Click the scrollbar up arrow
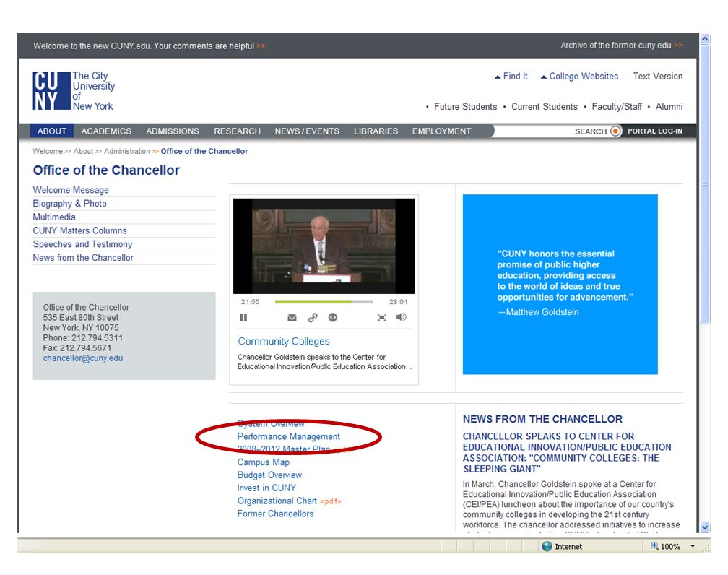The width and height of the screenshot is (728, 575). (705, 39)
